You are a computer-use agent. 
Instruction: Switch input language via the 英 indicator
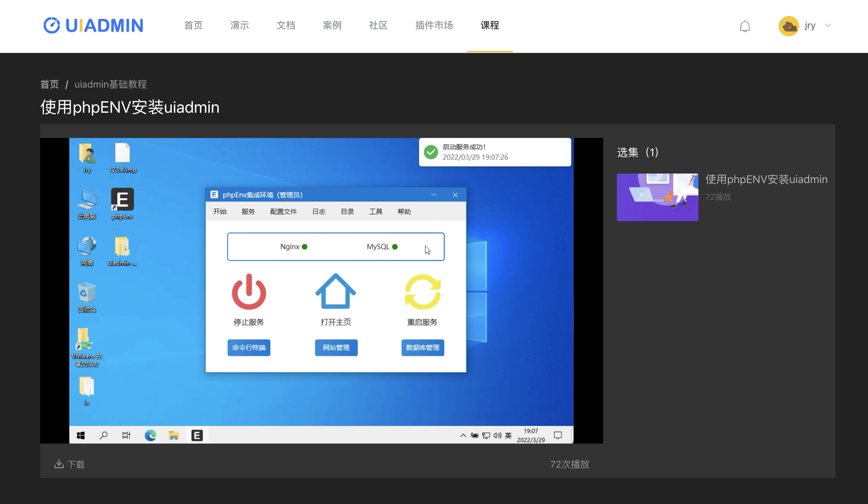tap(508, 435)
